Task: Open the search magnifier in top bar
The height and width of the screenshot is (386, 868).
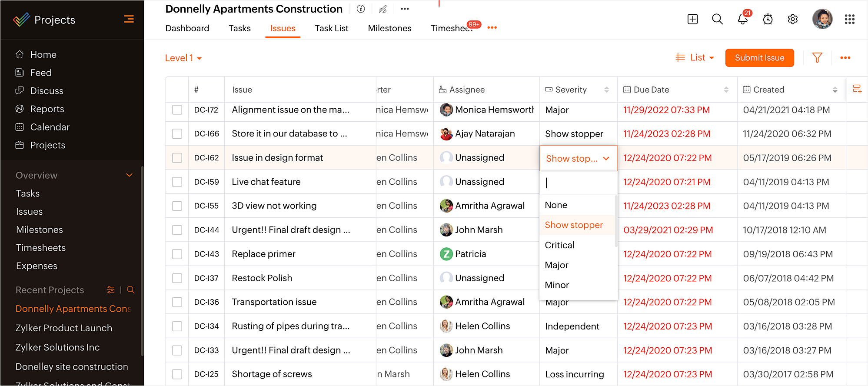Action: click(x=717, y=19)
